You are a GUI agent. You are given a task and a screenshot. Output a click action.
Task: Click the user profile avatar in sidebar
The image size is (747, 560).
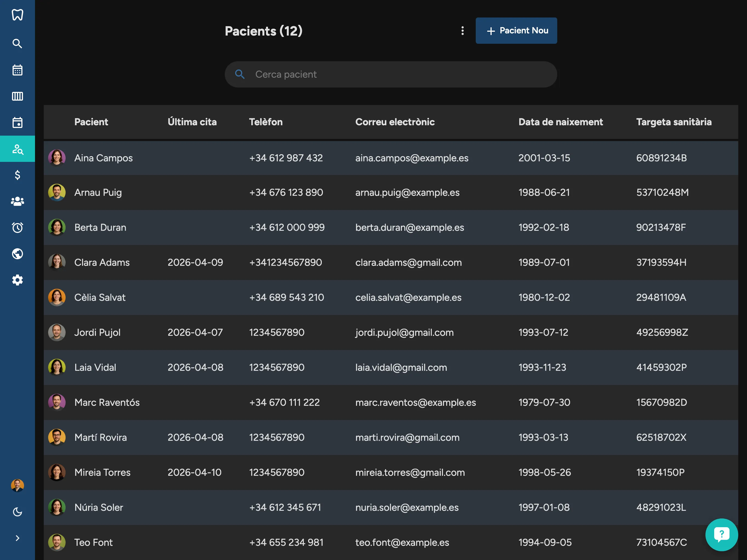[x=17, y=485]
